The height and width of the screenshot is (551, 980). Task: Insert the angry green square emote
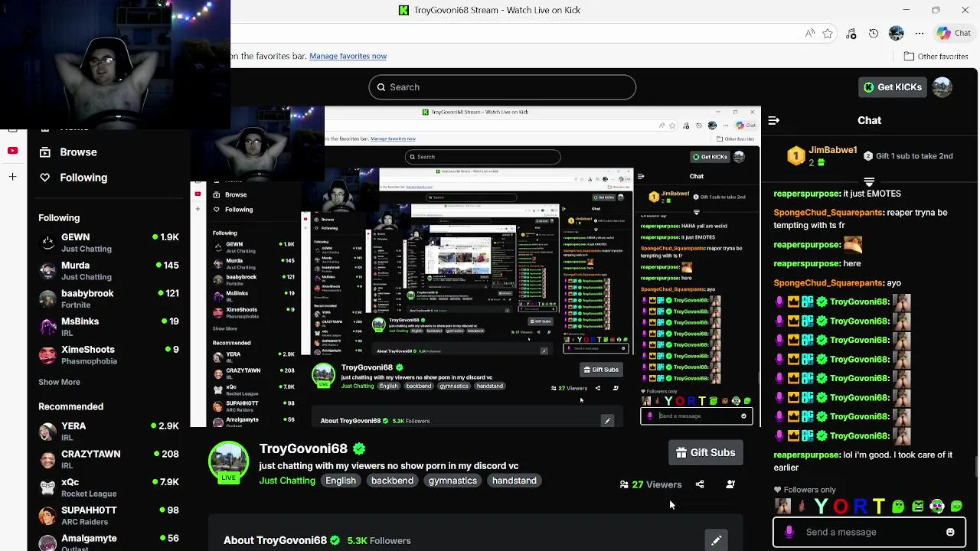click(917, 507)
